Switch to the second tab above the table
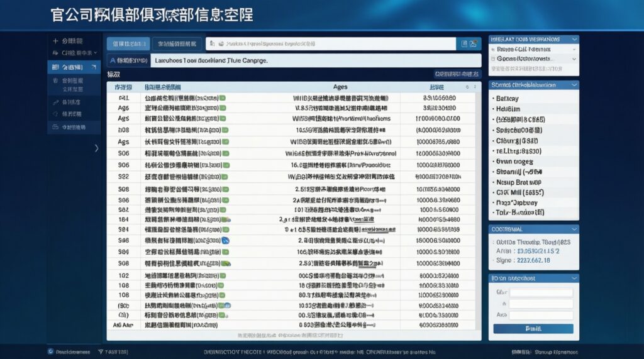The width and height of the screenshot is (644, 359). pyautogui.click(x=177, y=44)
